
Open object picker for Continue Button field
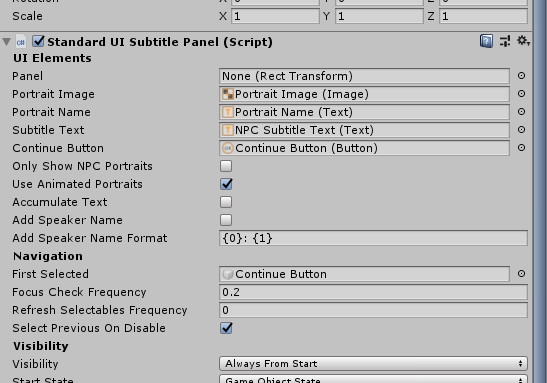click(x=521, y=148)
